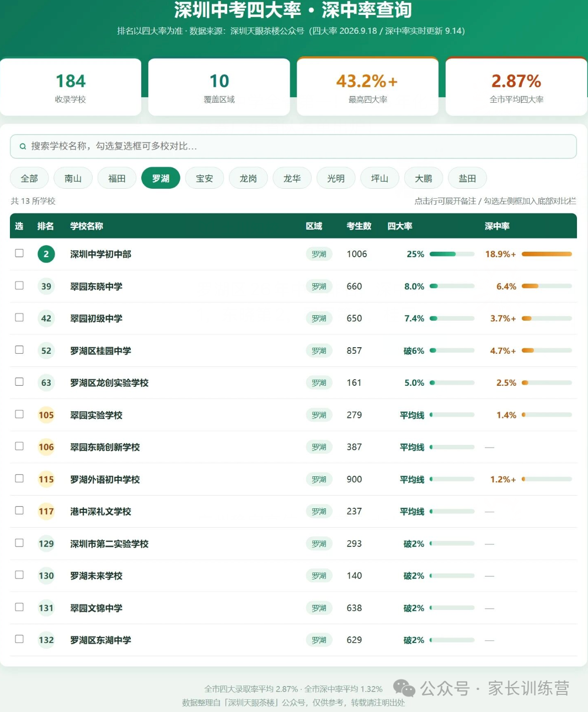Expand the 罗湖区桂园中学 row notes
This screenshot has height=712, width=588.
[293, 350]
